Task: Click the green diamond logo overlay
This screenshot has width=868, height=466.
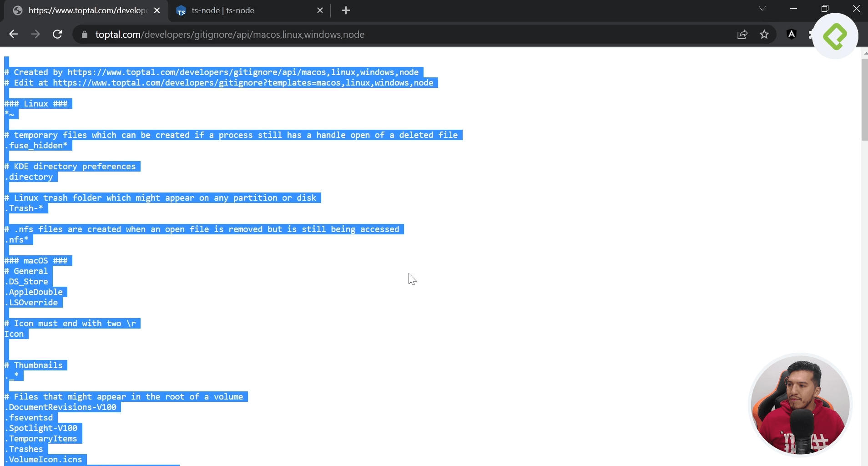Action: click(x=835, y=36)
